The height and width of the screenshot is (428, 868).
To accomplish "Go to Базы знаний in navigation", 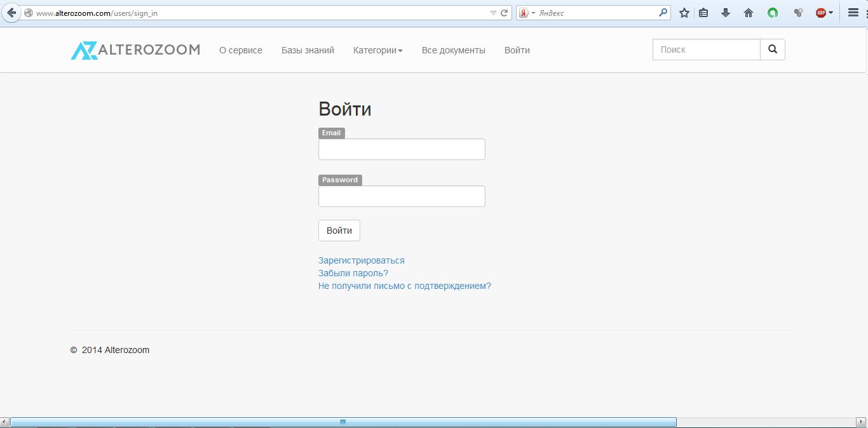I will (x=308, y=50).
